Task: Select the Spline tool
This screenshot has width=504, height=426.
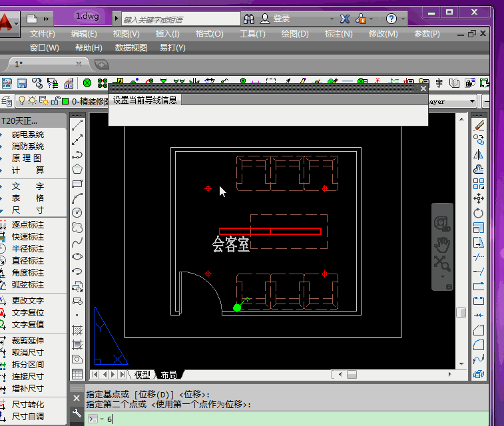Action: tap(77, 242)
